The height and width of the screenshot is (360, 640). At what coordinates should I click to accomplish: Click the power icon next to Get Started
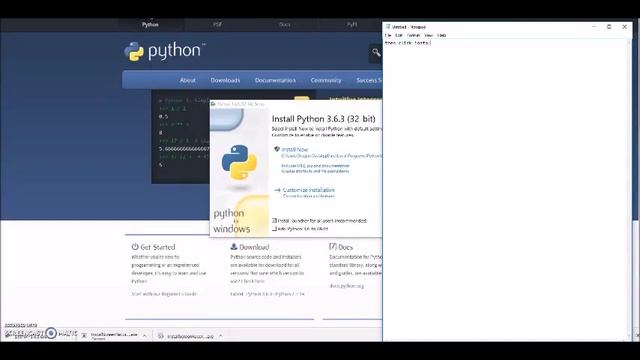click(135, 247)
